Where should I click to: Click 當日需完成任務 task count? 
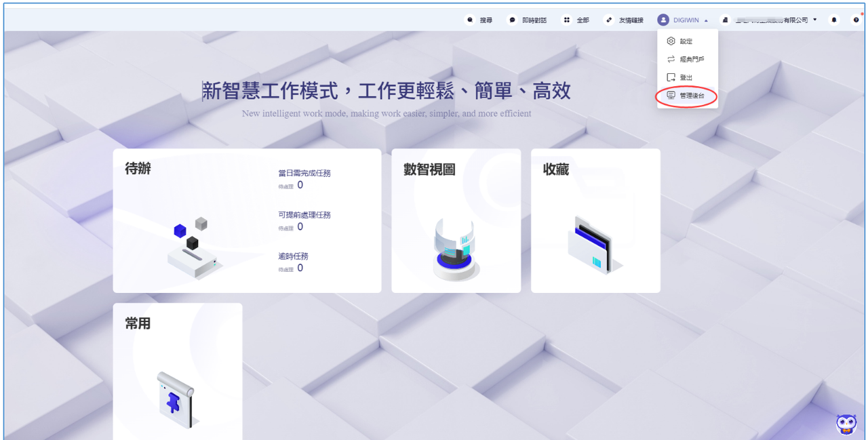click(x=300, y=185)
